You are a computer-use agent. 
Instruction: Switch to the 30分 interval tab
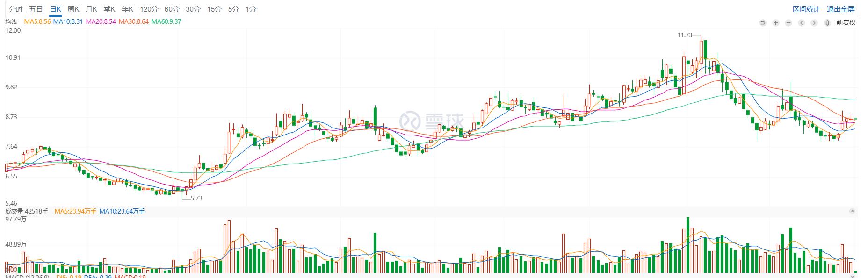193,9
